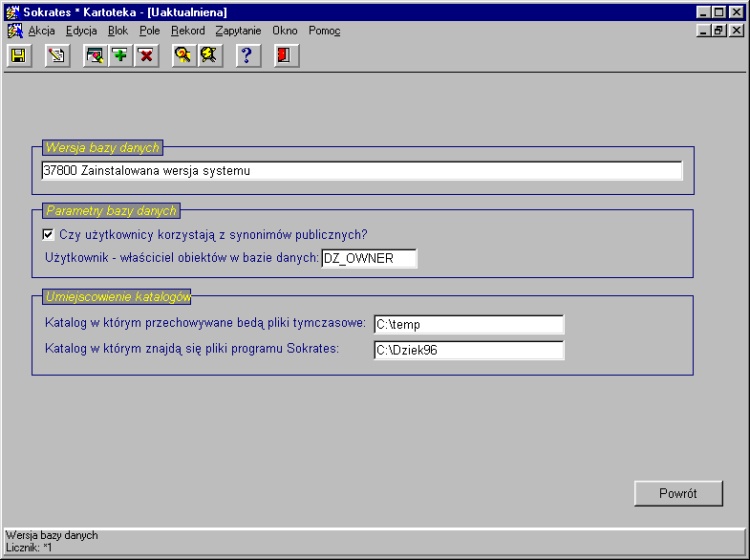Open the document control icon left of Akcja
750x560 pixels.
click(15, 31)
